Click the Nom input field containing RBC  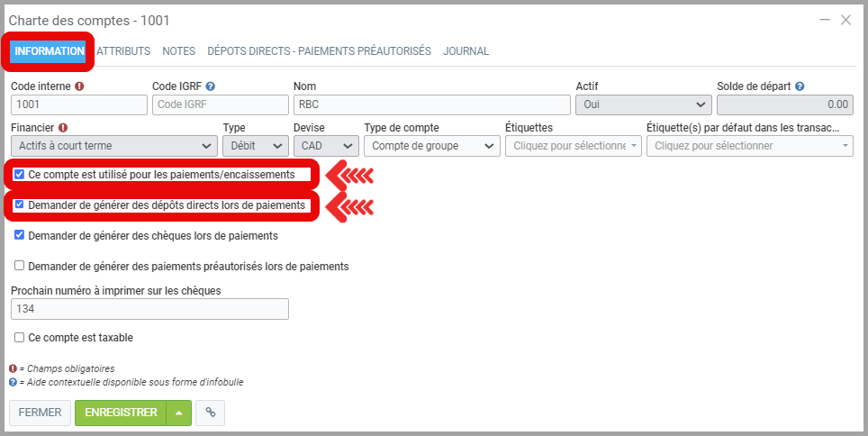coord(430,104)
